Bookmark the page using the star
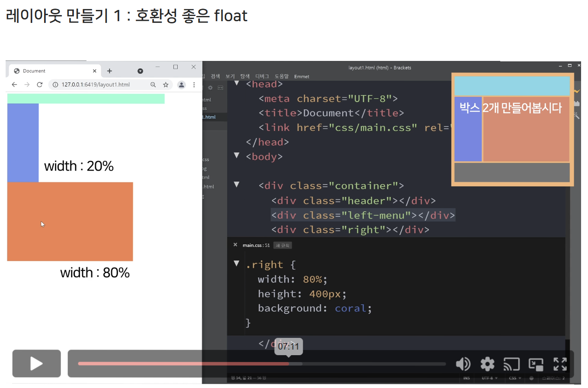Screen dimensions: 588x388 click(166, 85)
